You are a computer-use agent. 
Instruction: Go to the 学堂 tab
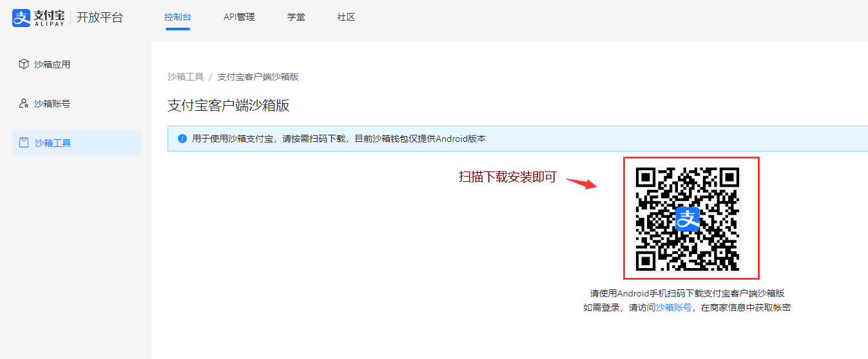click(x=296, y=17)
